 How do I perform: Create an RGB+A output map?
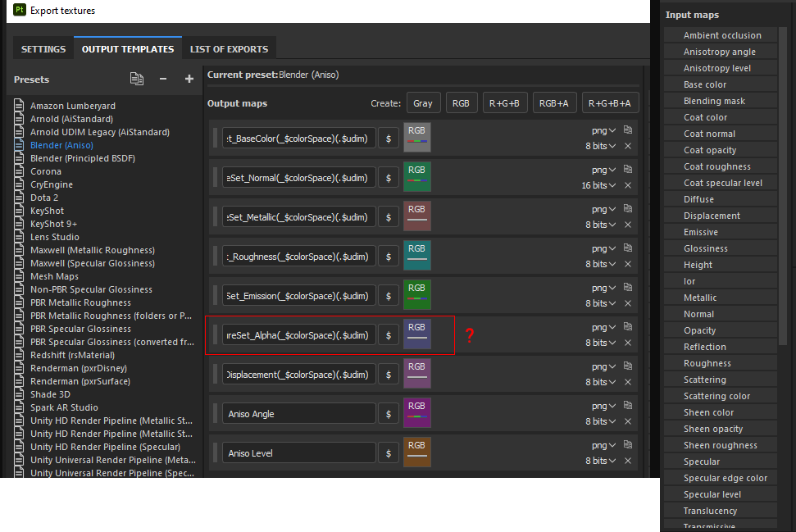pos(554,103)
